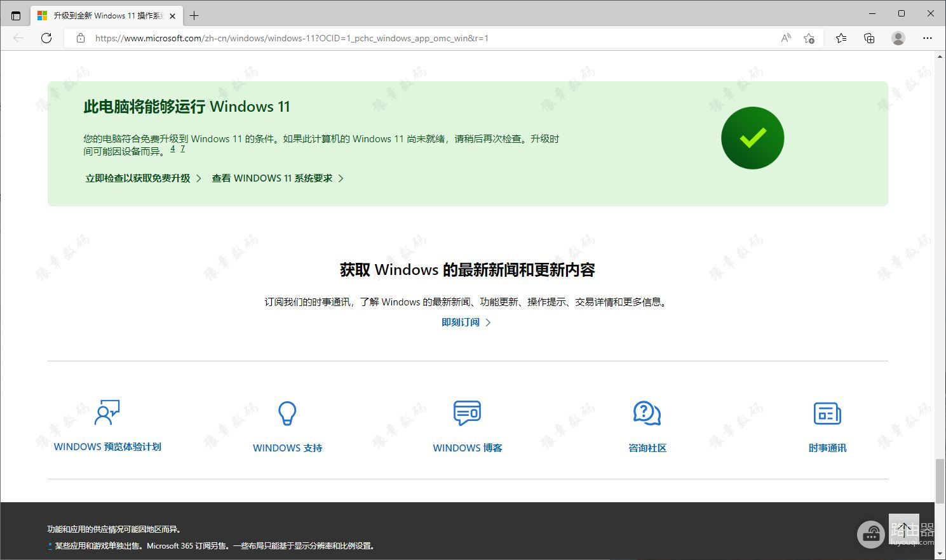This screenshot has height=560, width=946.
Task: Open the tab actions menu button
Action: [x=16, y=16]
